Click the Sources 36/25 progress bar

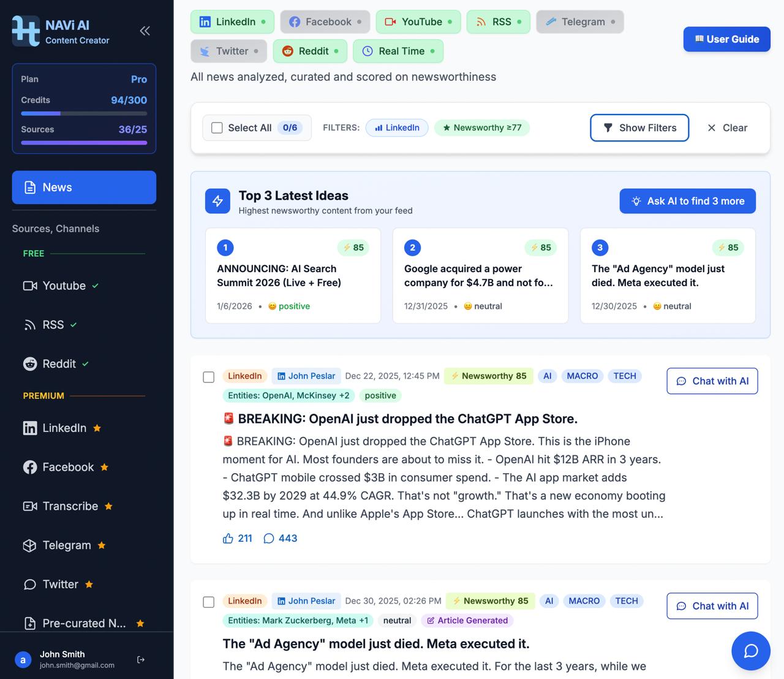coord(84,143)
